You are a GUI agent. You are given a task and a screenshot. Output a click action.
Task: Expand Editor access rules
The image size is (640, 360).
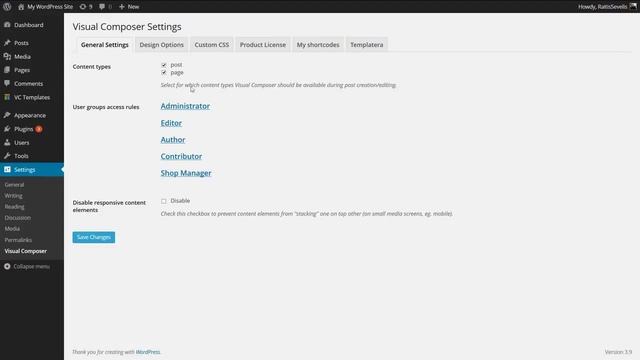point(171,123)
